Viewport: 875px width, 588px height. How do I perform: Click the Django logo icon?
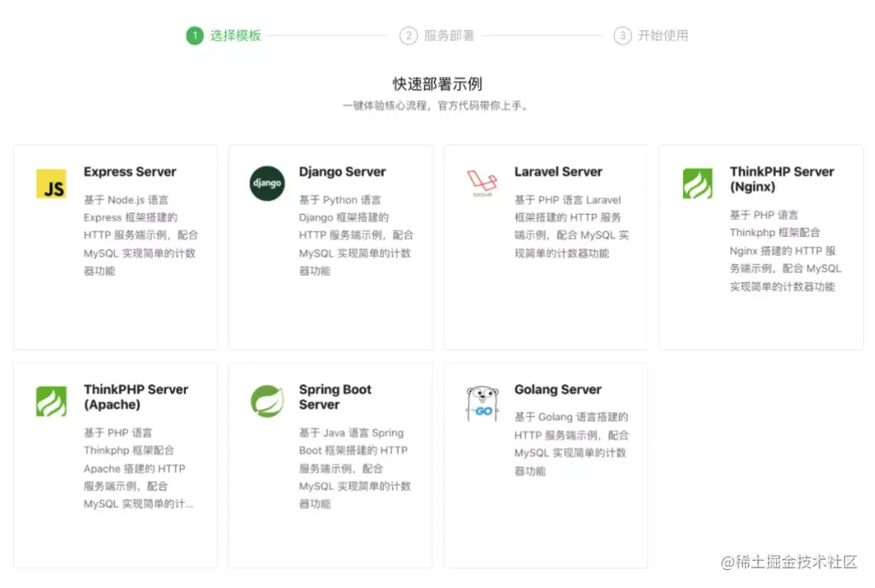[266, 183]
